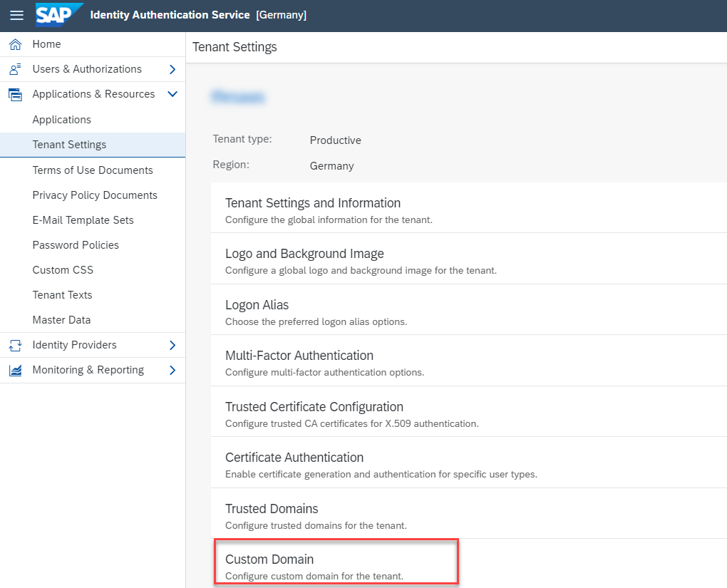
Task: Open Users & Authorizations menu item
Action: (93, 69)
